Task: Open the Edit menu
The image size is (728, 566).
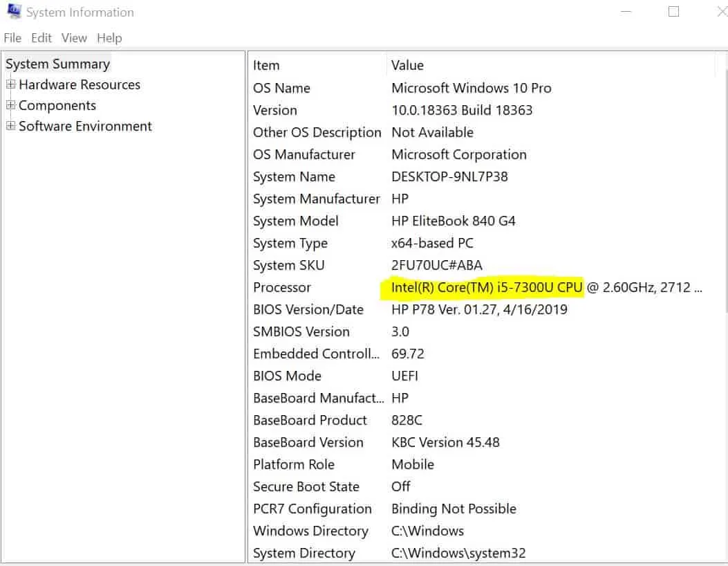Action: click(x=41, y=38)
